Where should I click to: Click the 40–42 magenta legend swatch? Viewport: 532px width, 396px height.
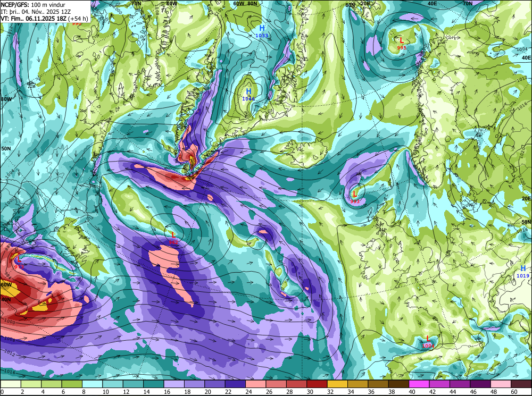(419, 384)
